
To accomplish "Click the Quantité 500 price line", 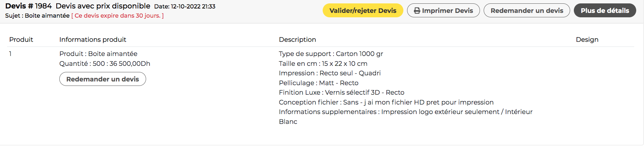I will pos(105,63).
